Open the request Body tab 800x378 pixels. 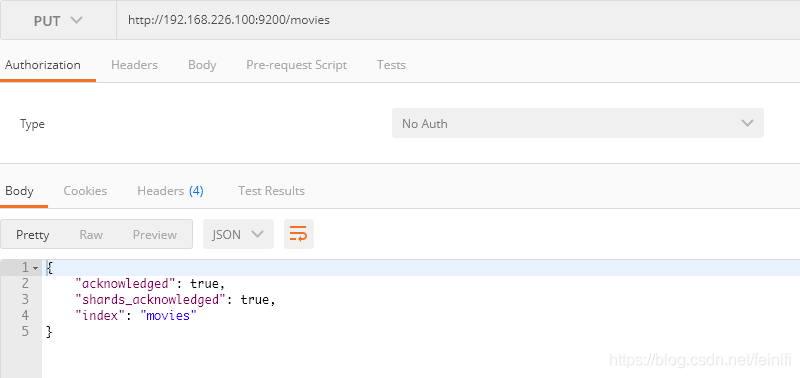point(202,65)
